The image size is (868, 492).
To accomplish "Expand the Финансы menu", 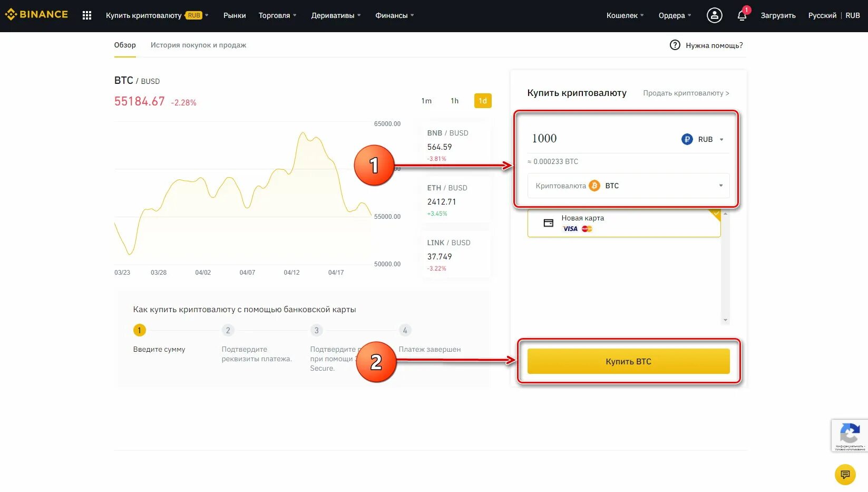I will (x=394, y=15).
